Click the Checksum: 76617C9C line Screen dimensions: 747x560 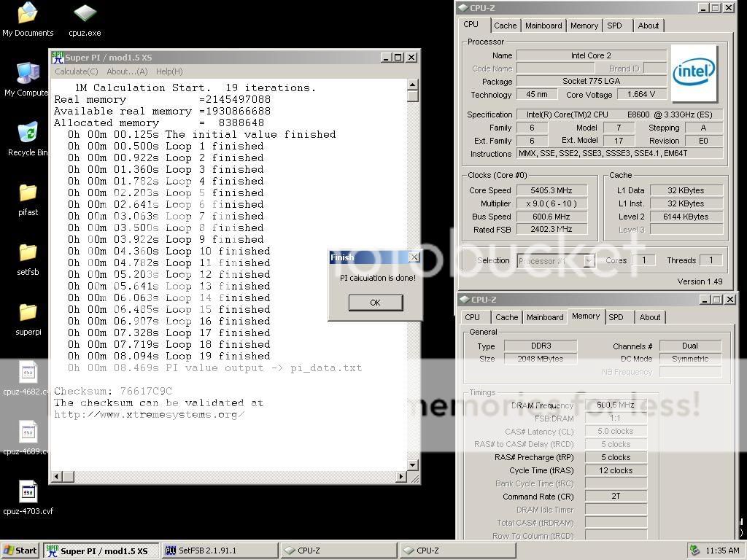tap(113, 391)
